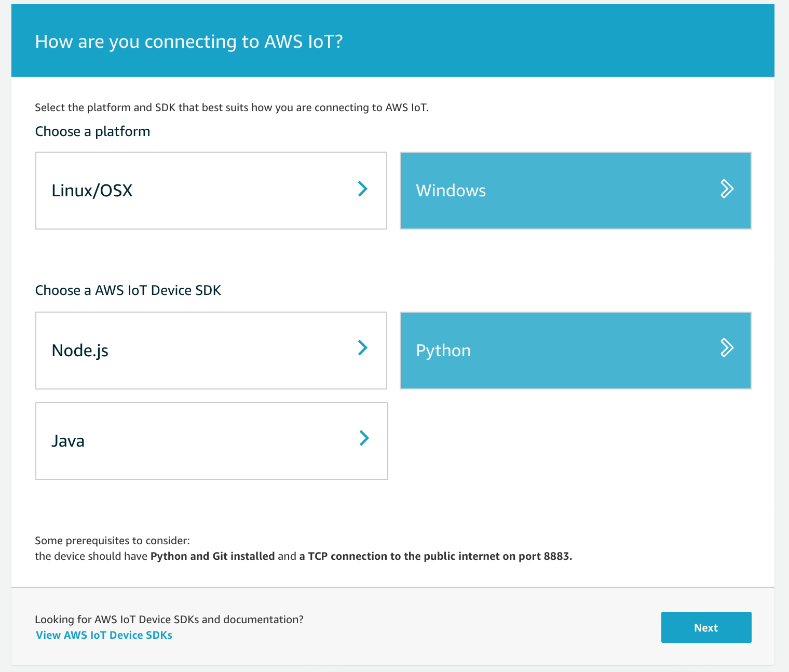The image size is (789, 672).
Task: Click 'a TCP connection to the public internet' text
Action: click(x=400, y=556)
